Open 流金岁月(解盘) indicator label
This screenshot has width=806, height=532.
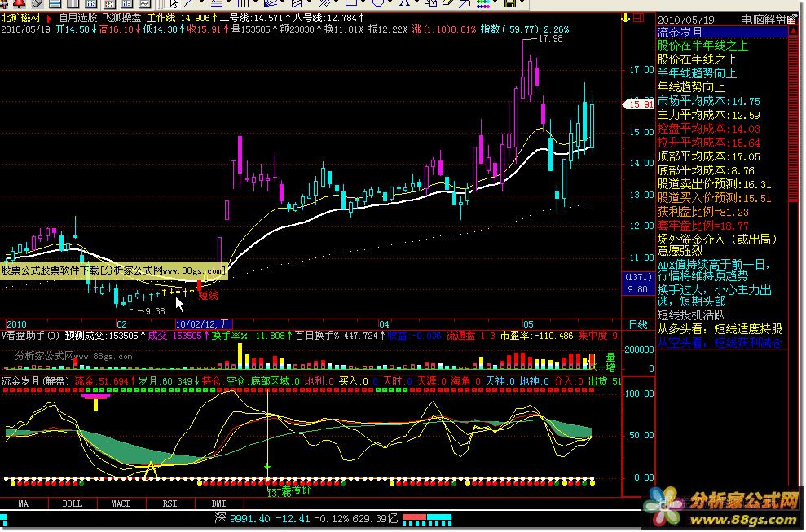tap(36, 381)
